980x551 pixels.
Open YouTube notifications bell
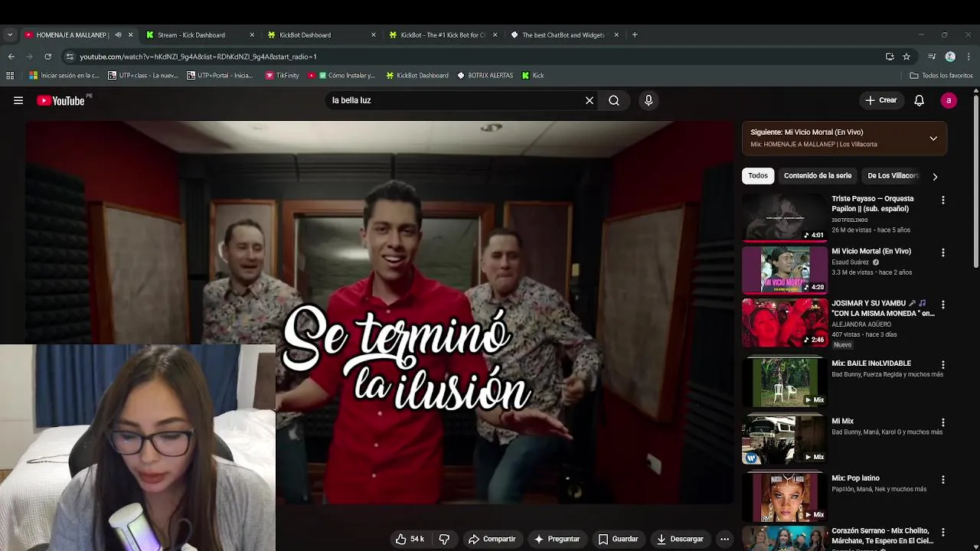pos(920,100)
